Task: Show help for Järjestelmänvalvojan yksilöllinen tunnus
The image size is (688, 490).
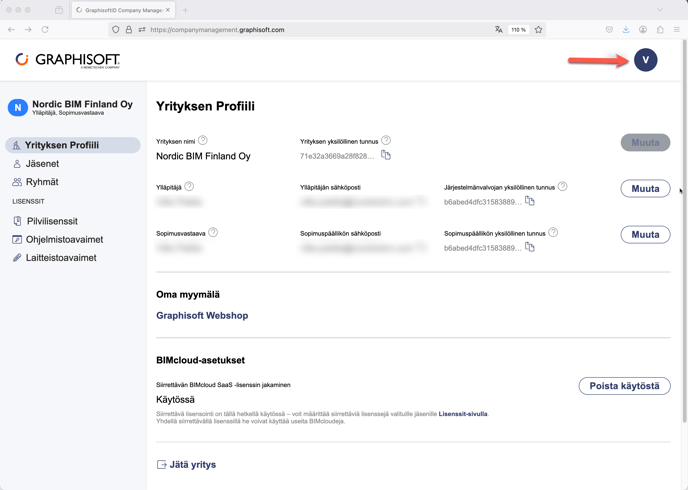Action: point(563,186)
